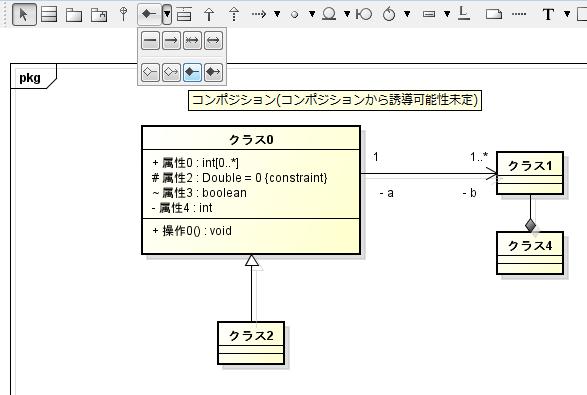Select the Note tool
The width and height of the screenshot is (587, 395).
point(494,15)
